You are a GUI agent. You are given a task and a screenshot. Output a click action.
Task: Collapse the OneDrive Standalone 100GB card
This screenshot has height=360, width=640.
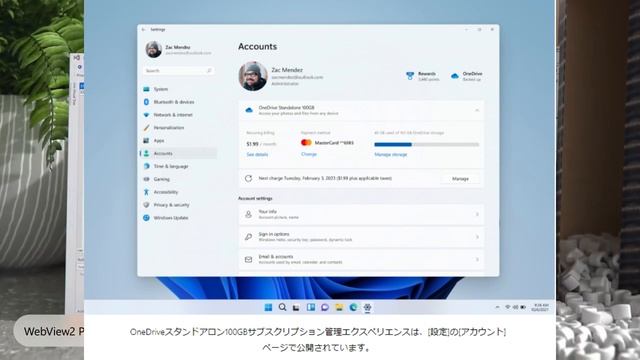(x=477, y=111)
